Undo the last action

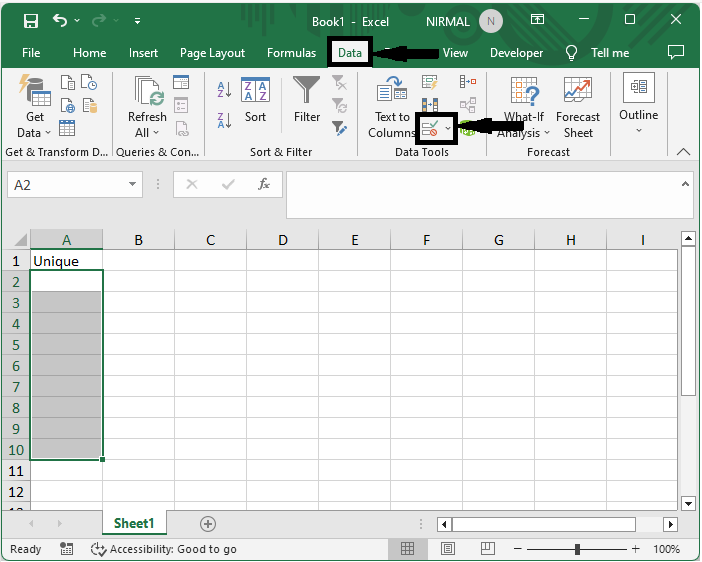tap(60, 20)
